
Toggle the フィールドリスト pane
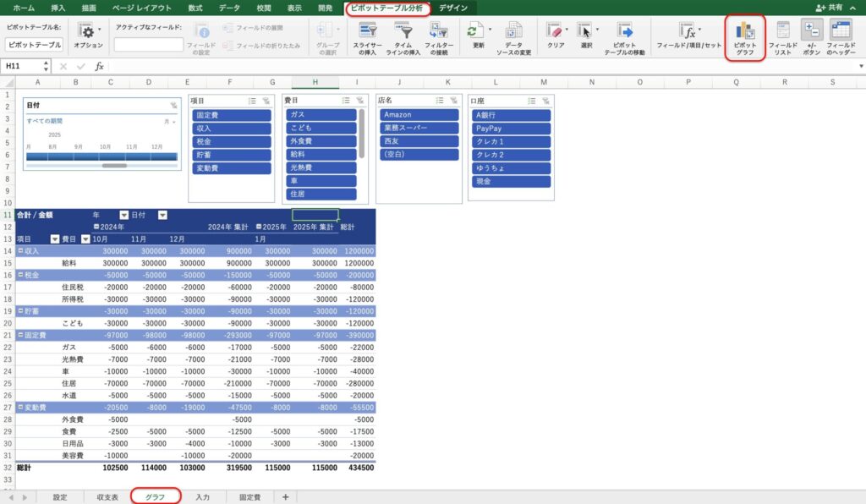(x=783, y=37)
